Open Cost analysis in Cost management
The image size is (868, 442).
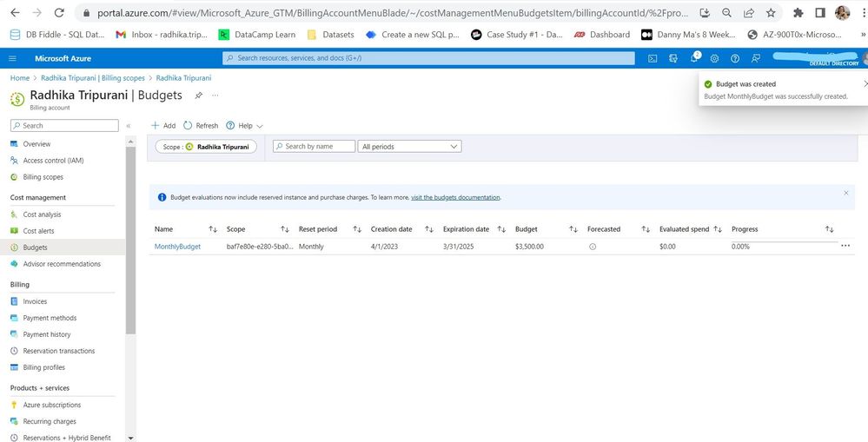(42, 214)
